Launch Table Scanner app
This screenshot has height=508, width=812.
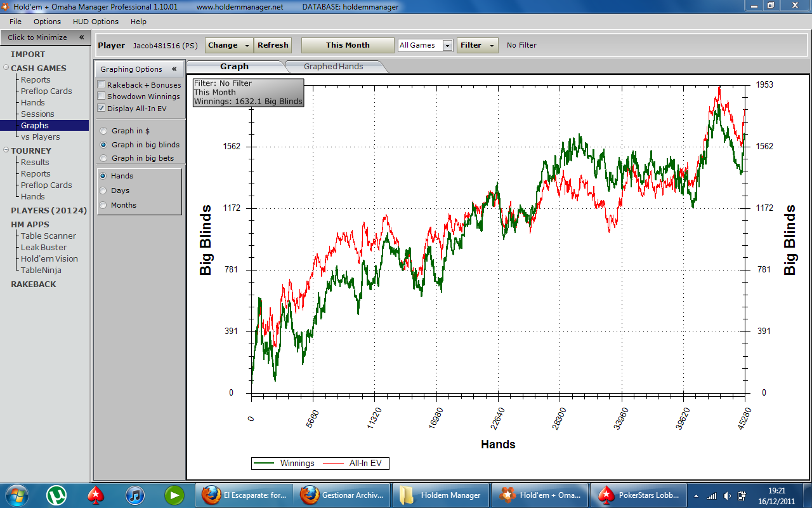pyautogui.click(x=48, y=236)
